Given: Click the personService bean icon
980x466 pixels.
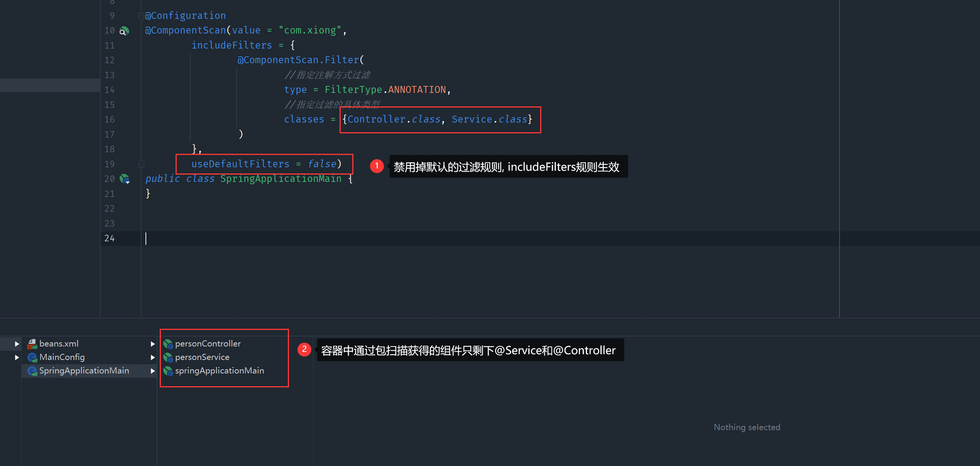Looking at the screenshot, I should [x=168, y=357].
